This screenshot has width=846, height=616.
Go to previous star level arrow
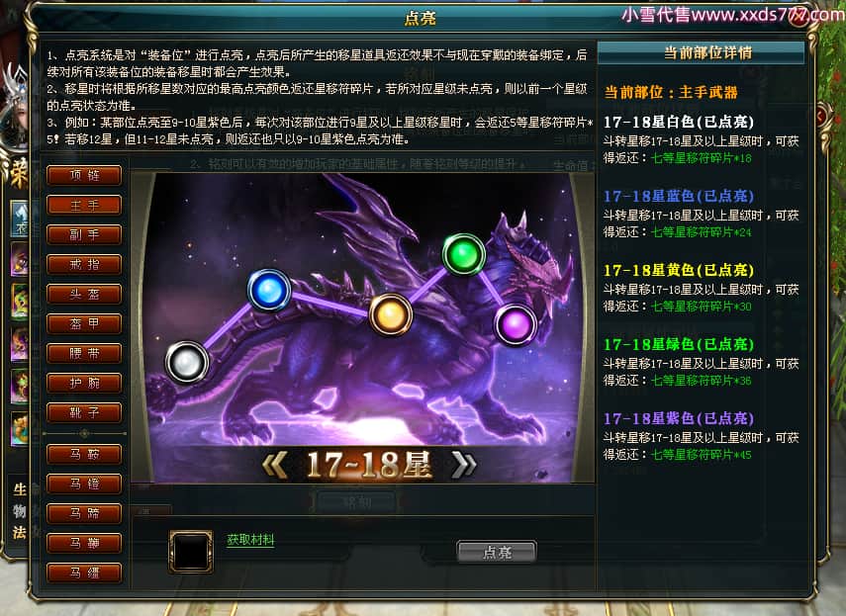(x=275, y=465)
